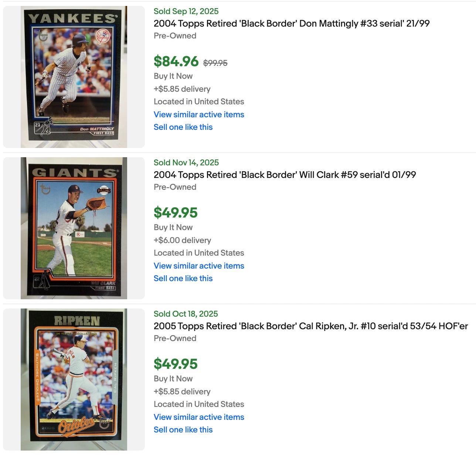Image resolution: width=476 pixels, height=455 pixels.
Task: Open the Don Mattingly #33 listing title
Action: coord(292,23)
